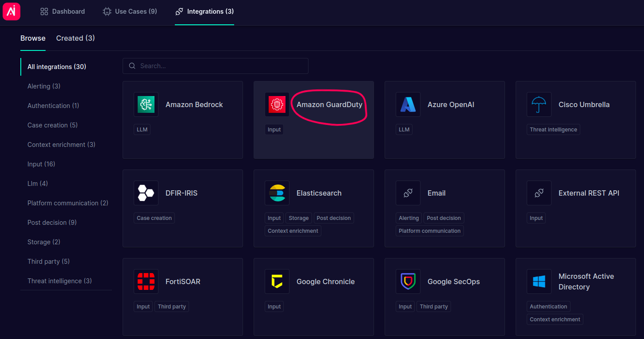Open the Amazon Bedrock integration title
Screen dimensions: 644x339
coord(194,104)
